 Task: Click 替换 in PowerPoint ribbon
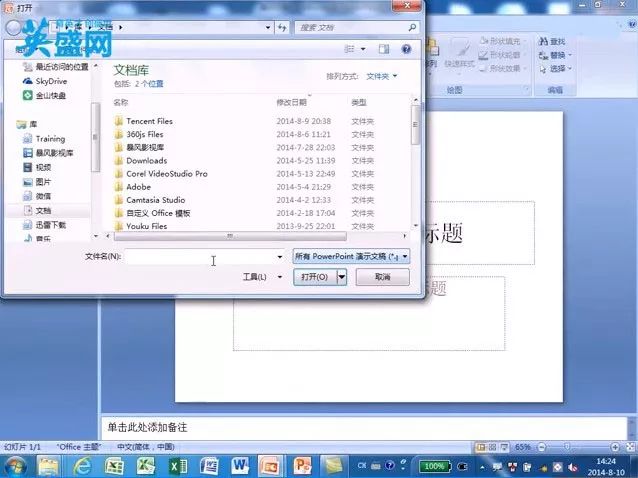(x=555, y=55)
